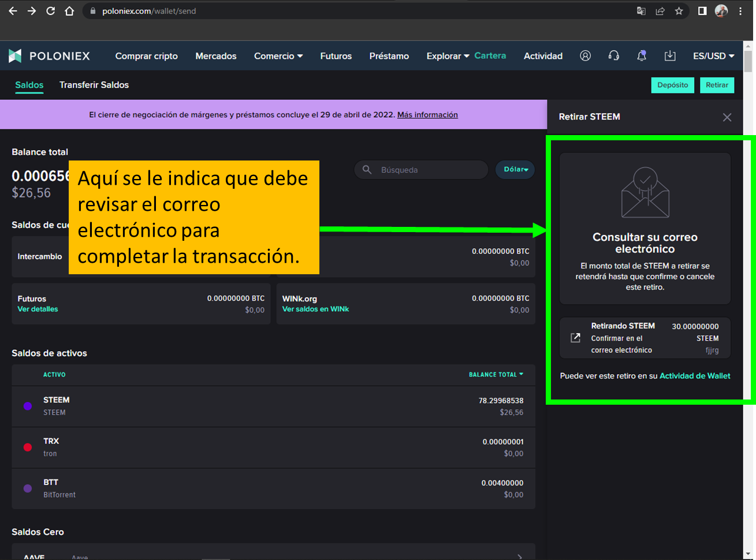
Task: Click the 30.00000000 withdrawal amount
Action: (695, 327)
